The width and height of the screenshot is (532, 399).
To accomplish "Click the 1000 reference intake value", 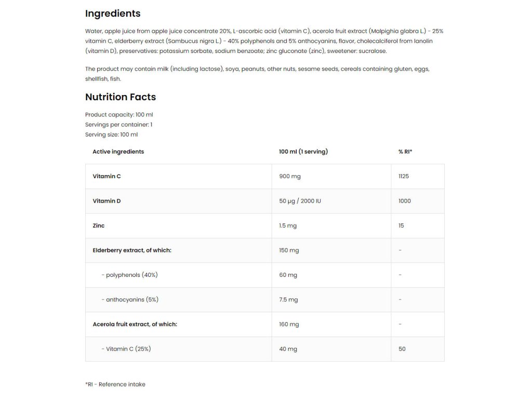I will pos(404,201).
